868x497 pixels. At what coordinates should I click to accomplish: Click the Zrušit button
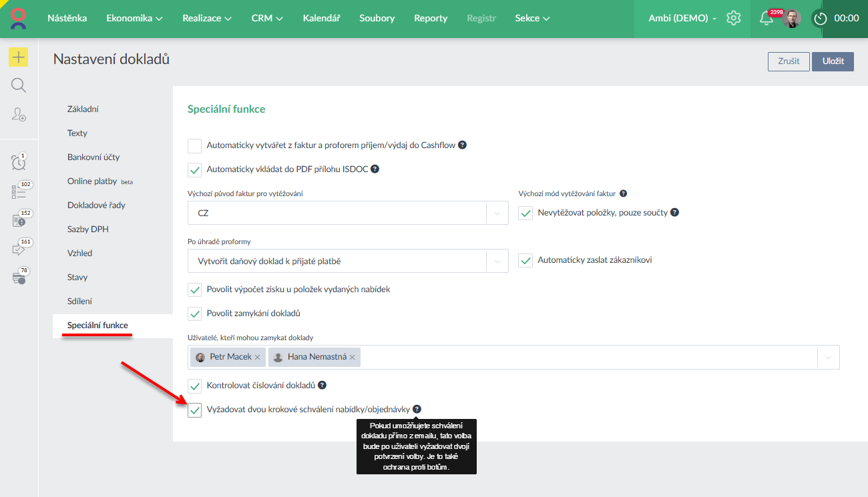789,61
